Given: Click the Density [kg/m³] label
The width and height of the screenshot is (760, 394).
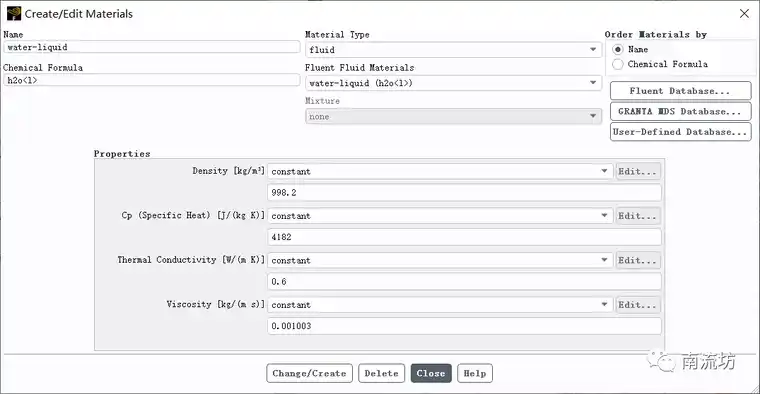Looking at the screenshot, I should click(x=228, y=171).
